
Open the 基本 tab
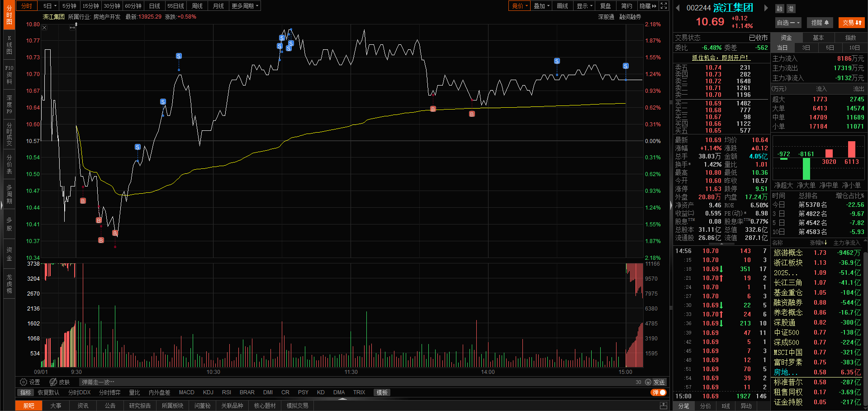818,38
